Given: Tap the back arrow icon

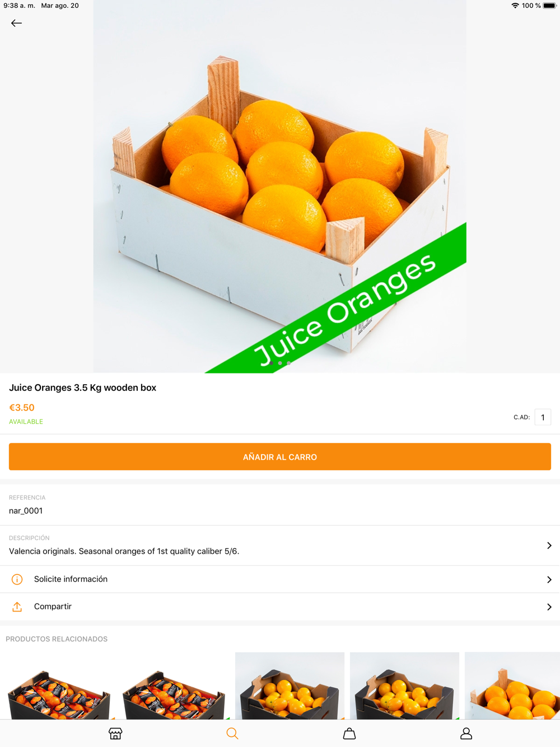Looking at the screenshot, I should (16, 23).
